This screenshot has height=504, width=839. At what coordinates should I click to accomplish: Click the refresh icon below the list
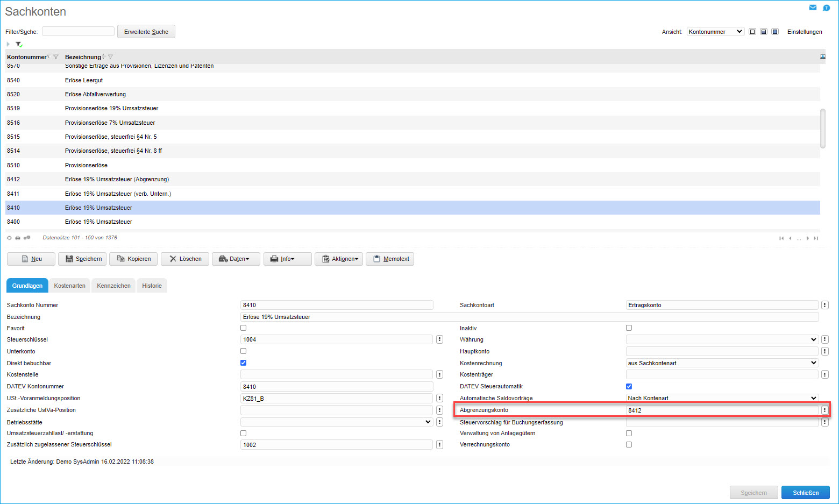pyautogui.click(x=9, y=238)
